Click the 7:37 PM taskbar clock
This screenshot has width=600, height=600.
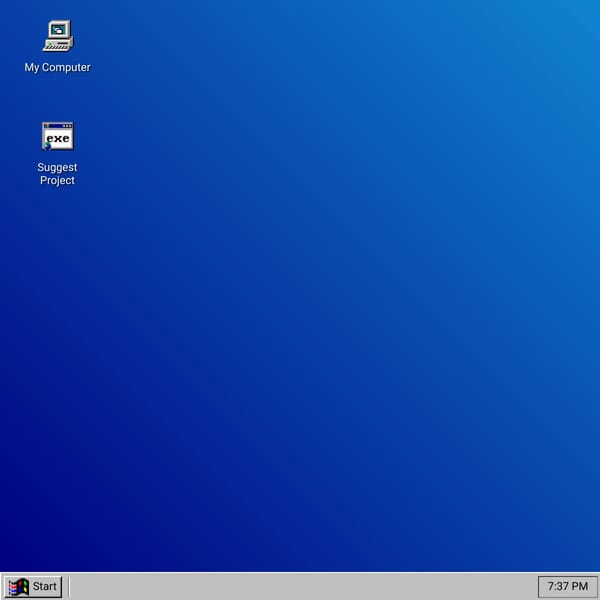(567, 586)
